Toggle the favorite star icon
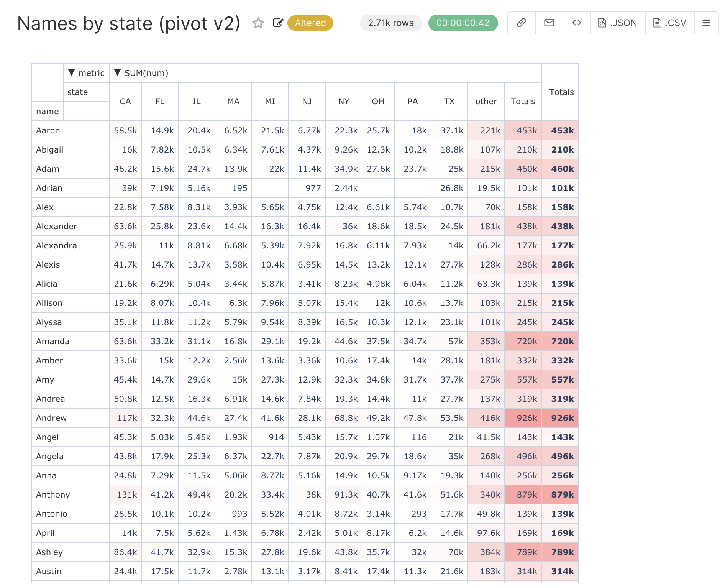 [x=259, y=23]
